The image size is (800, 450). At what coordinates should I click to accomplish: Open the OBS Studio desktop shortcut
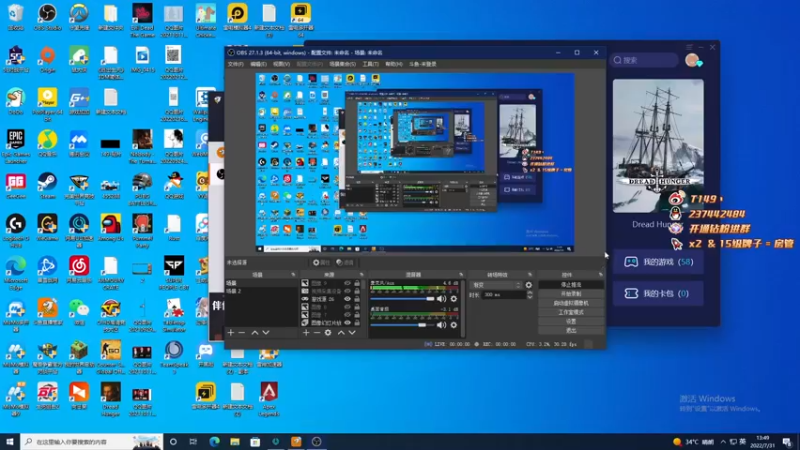point(47,17)
